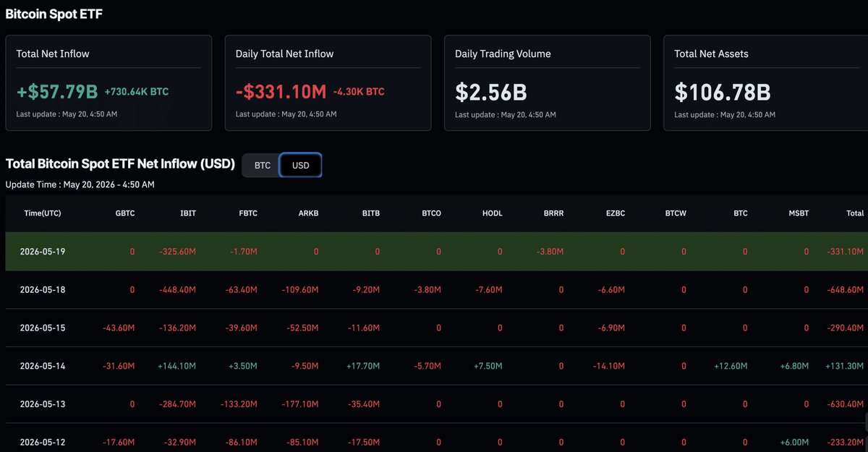Click the IBIT column header
This screenshot has width=868, height=452.
[x=187, y=213]
